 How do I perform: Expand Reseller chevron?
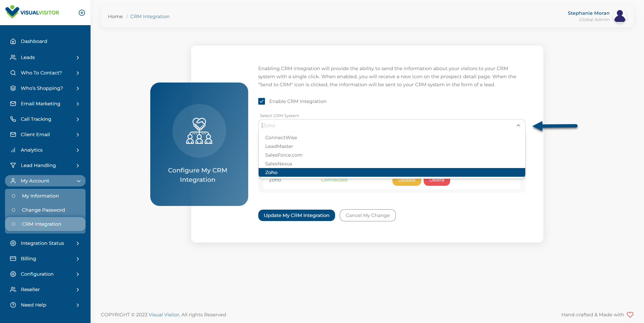click(78, 290)
